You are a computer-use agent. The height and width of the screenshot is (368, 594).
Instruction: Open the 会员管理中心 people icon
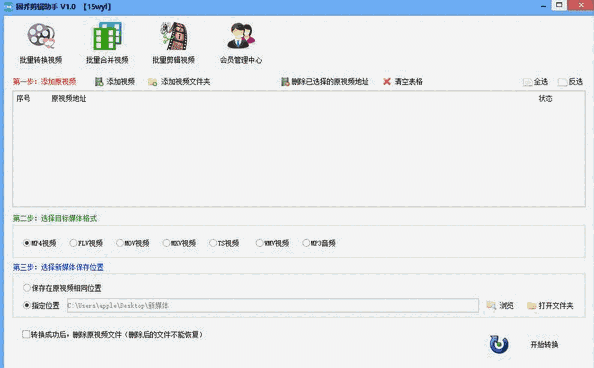point(241,36)
